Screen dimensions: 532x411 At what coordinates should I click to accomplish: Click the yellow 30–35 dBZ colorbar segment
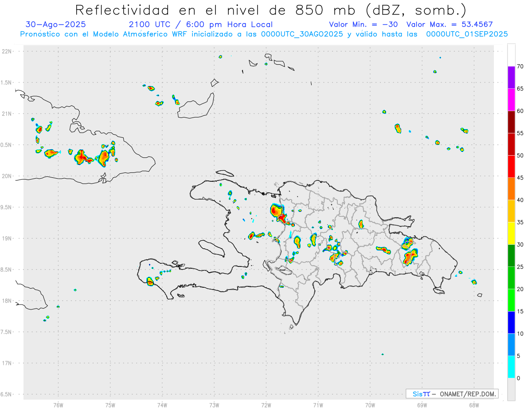point(511,234)
